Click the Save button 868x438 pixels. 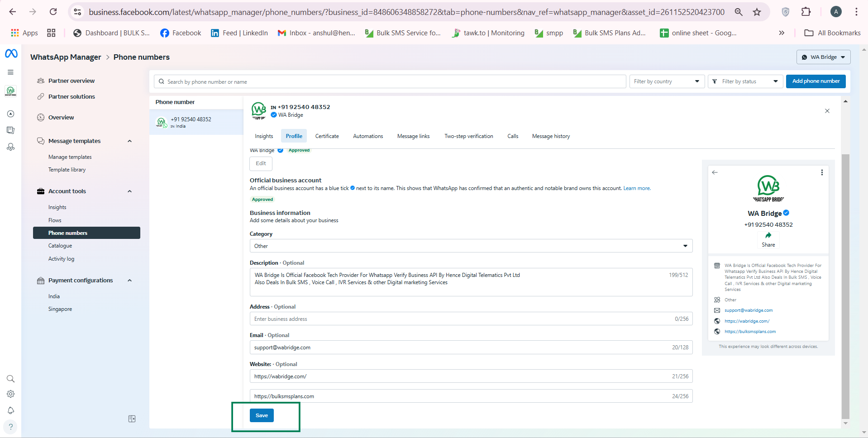tap(262, 415)
